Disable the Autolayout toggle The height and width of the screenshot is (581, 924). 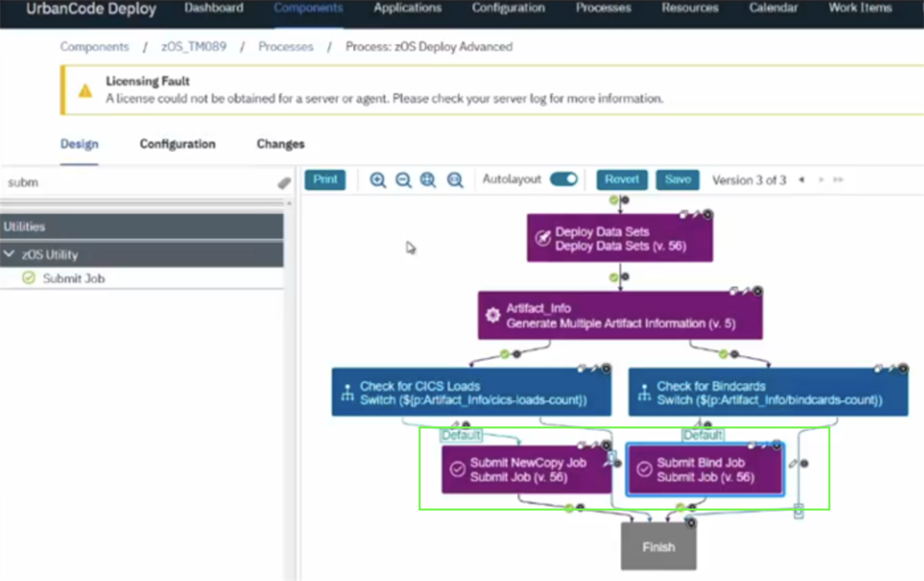pos(564,178)
